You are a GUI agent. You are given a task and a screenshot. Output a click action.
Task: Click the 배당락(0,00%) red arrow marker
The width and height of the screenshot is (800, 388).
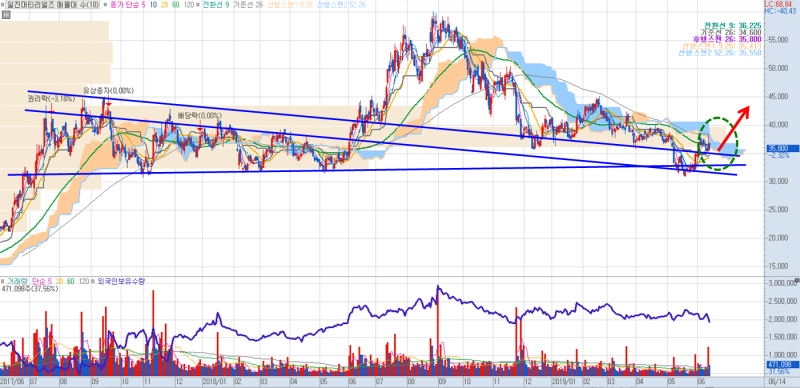pos(200,129)
